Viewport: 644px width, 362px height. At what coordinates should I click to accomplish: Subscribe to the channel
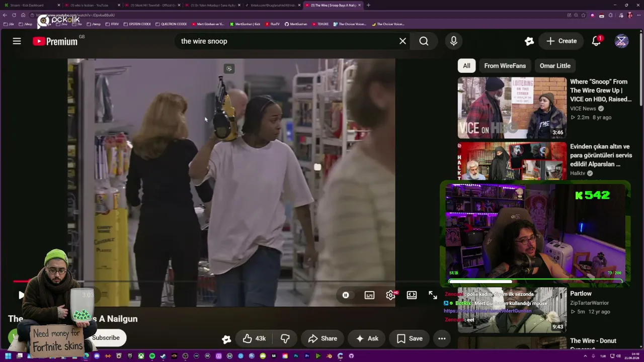point(106,338)
